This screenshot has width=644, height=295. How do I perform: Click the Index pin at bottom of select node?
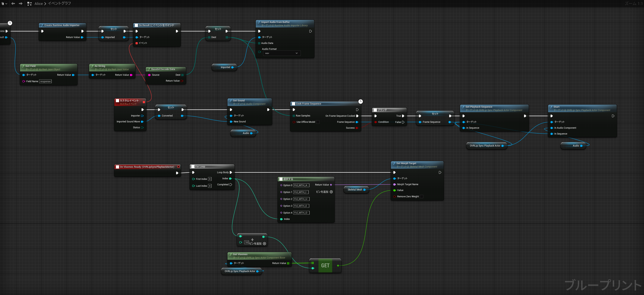pos(281,219)
